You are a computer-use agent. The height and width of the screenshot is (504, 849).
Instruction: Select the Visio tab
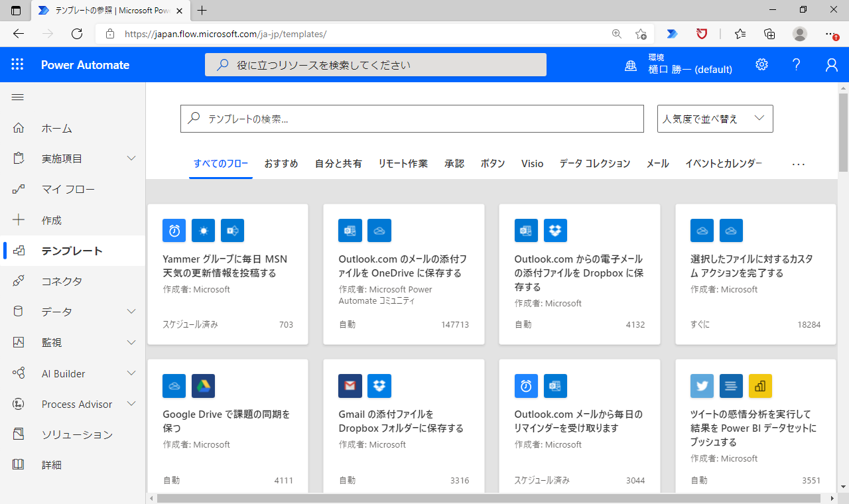[533, 164]
